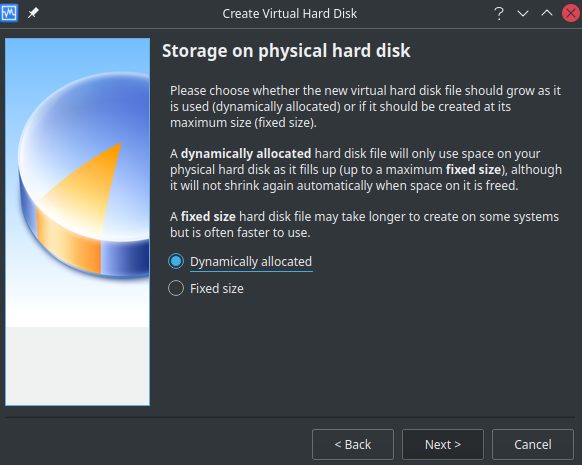Click the "Fixed size" option label

coord(217,289)
